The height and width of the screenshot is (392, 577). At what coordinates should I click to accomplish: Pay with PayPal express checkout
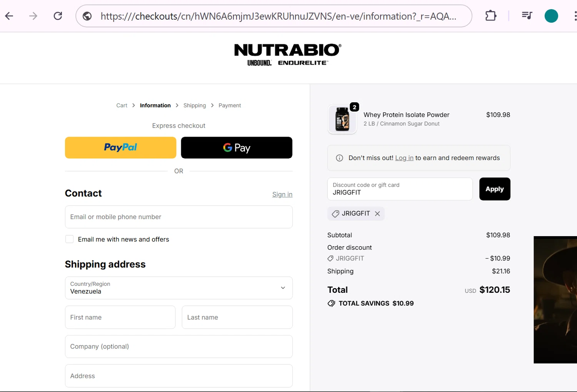(x=120, y=148)
